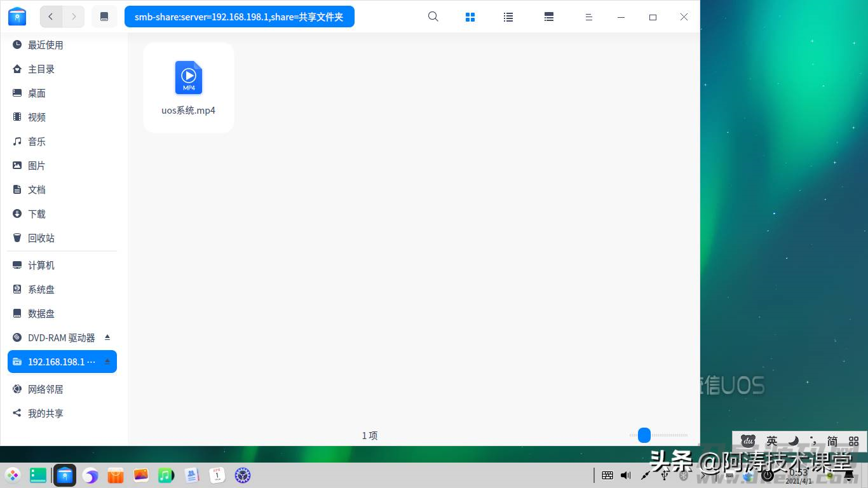Toggle the path edit button beside navigation arrows

104,17
